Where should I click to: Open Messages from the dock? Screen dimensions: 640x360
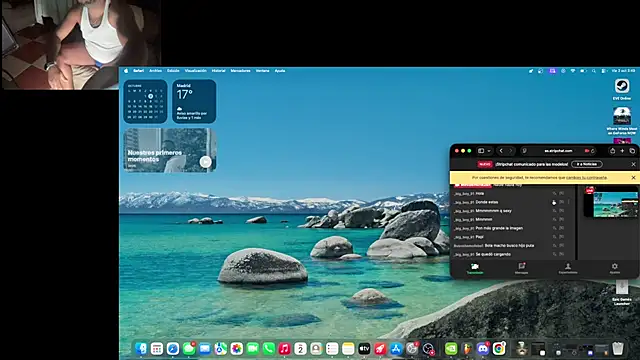pyautogui.click(x=189, y=349)
